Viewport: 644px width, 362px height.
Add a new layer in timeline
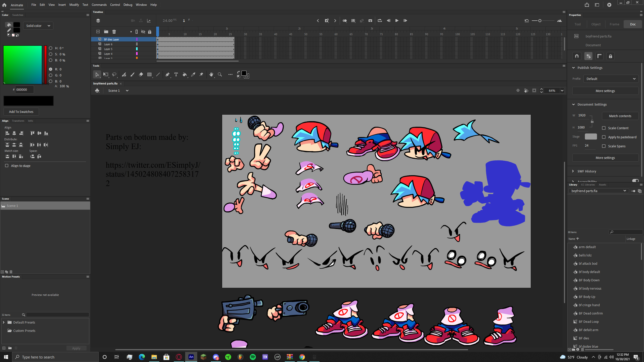pyautogui.click(x=98, y=32)
